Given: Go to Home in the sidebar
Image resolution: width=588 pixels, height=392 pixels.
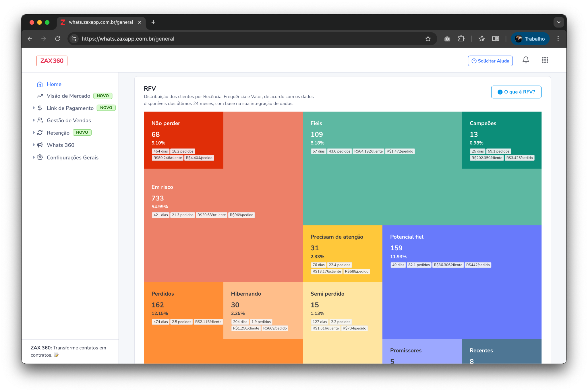Looking at the screenshot, I should (x=54, y=84).
